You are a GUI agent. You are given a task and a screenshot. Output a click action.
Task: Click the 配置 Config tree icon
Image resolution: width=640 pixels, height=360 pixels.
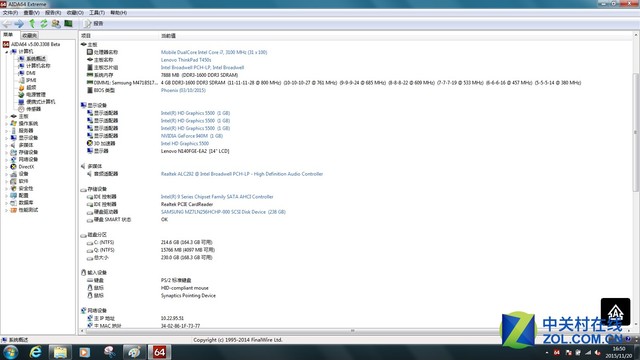pos(13,196)
